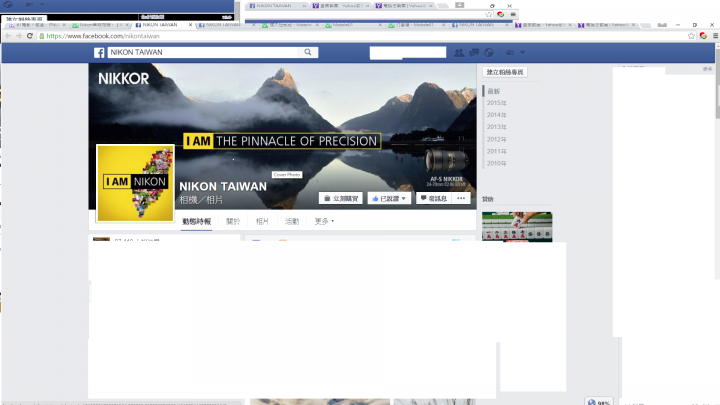Viewport: 720px width, 405px height.
Task: Jump to 2013年 in timeline navigator
Action: tap(497, 127)
